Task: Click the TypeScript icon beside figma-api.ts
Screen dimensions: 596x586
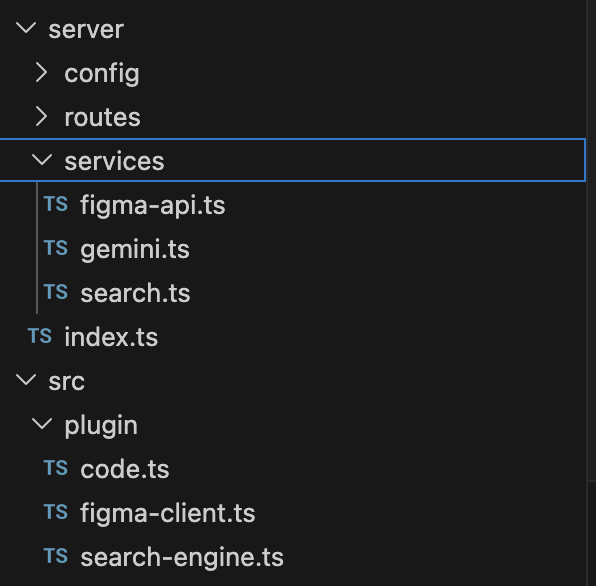Action: pyautogui.click(x=56, y=204)
